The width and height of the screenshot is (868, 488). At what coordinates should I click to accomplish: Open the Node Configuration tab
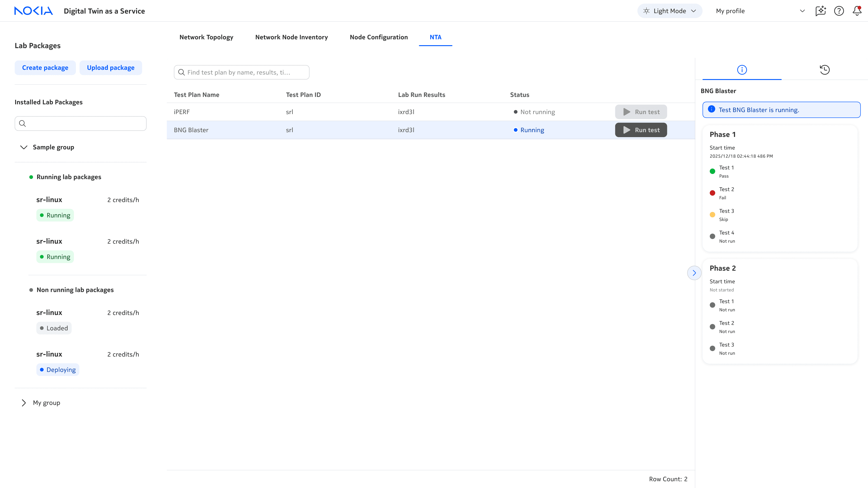pyautogui.click(x=378, y=37)
